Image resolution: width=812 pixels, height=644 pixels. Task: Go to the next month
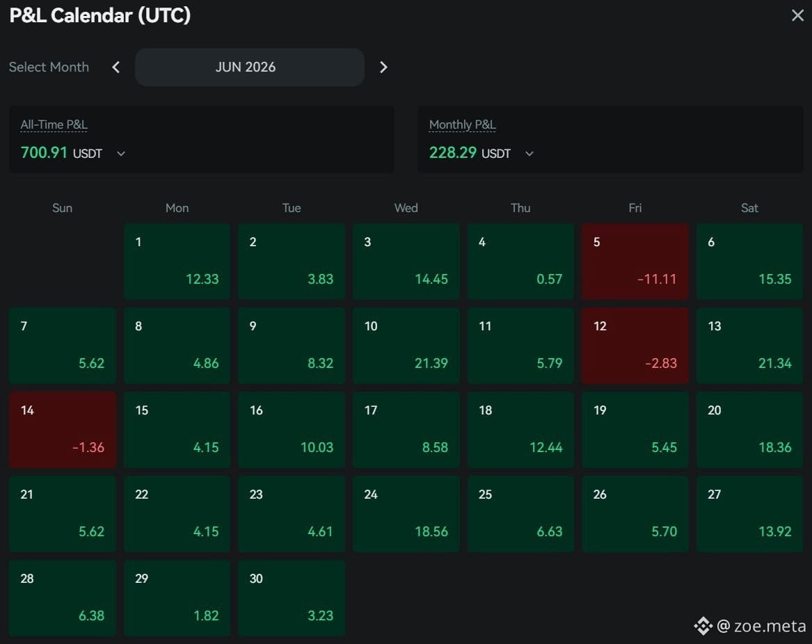tap(383, 67)
